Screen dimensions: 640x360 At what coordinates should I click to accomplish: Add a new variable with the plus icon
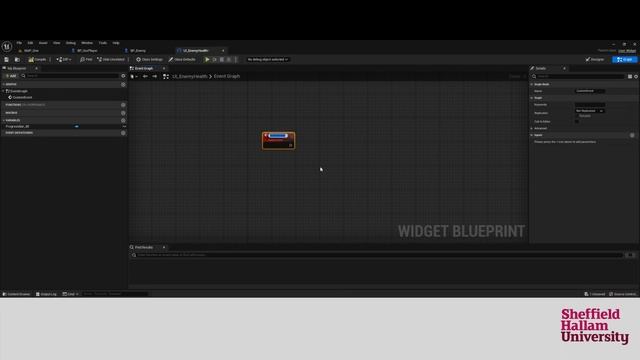click(x=123, y=120)
